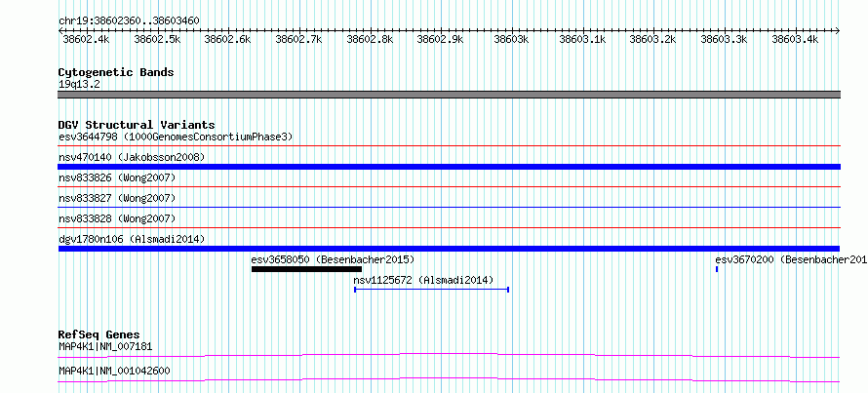The height and width of the screenshot is (393, 868).
Task: Click the red line of nsv833826
Action: click(x=449, y=187)
